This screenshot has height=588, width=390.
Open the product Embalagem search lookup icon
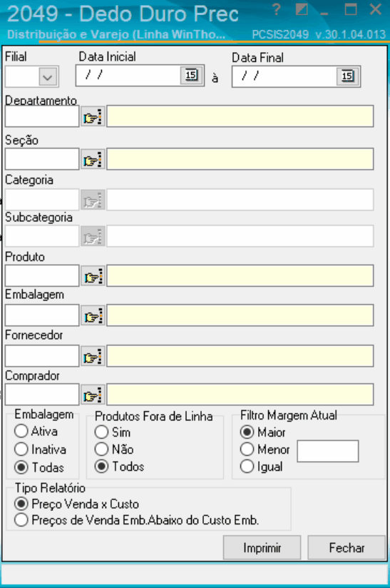pos(93,315)
